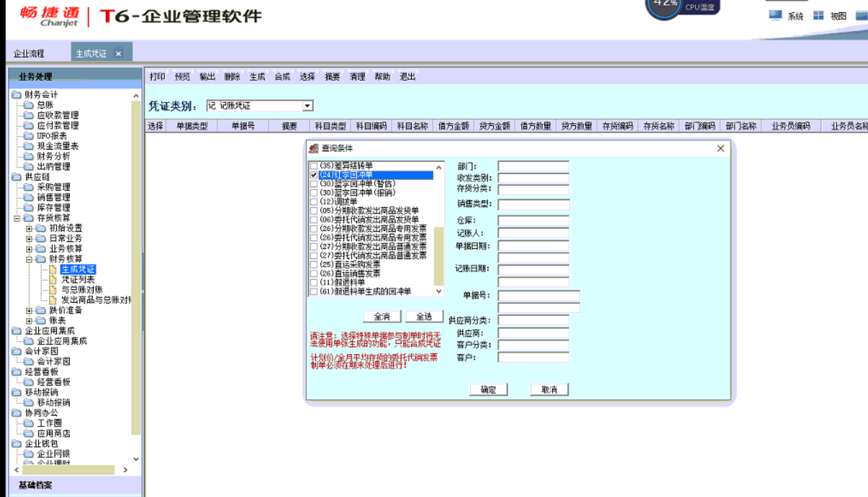Check the (35)差异结转单 checkbox
The width and height of the screenshot is (868, 497).
click(x=314, y=166)
